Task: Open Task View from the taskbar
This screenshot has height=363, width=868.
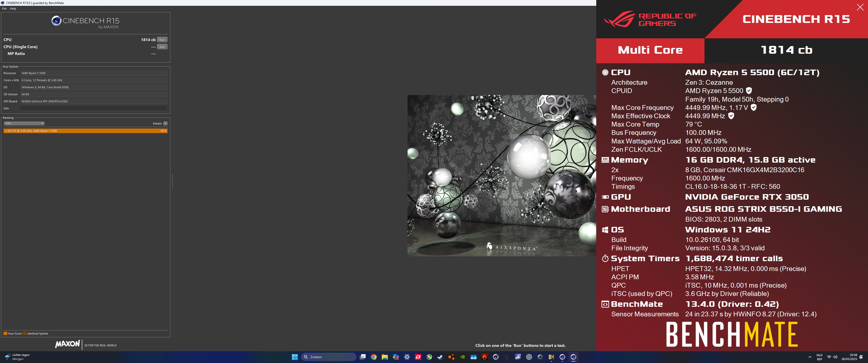Action: 363,357
